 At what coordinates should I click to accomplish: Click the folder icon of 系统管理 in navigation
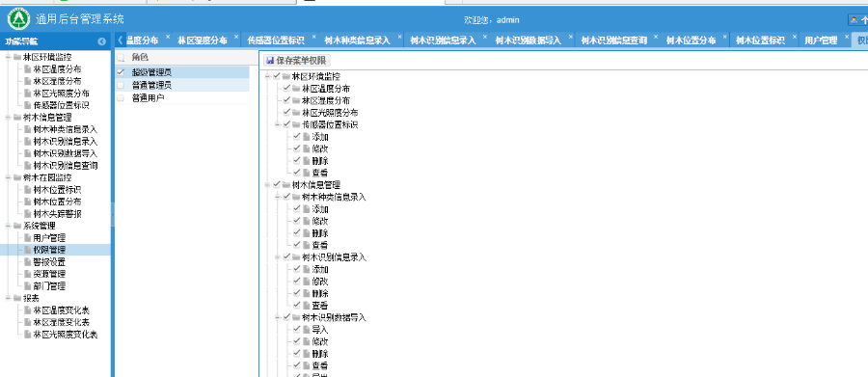17,226
